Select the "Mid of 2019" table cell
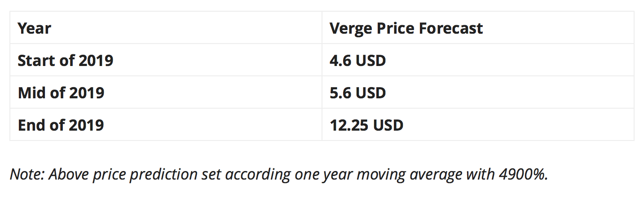 point(61,92)
